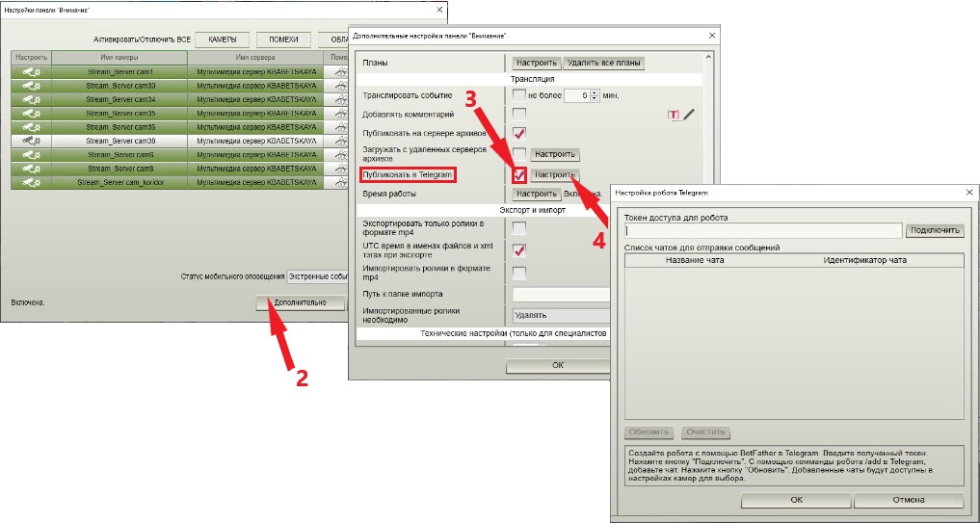Focus the Токен доступа для робота field
Screen dimensions: 980x523
click(763, 230)
